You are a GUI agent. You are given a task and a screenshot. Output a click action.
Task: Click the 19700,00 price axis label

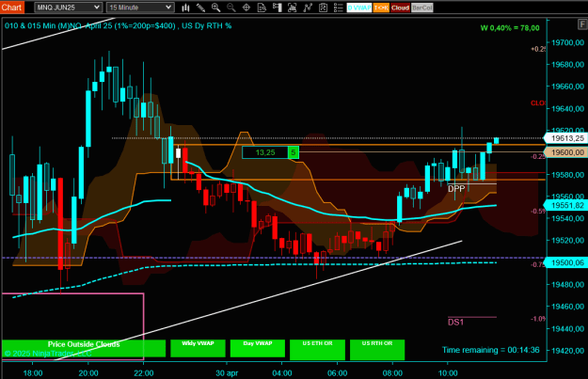point(567,42)
